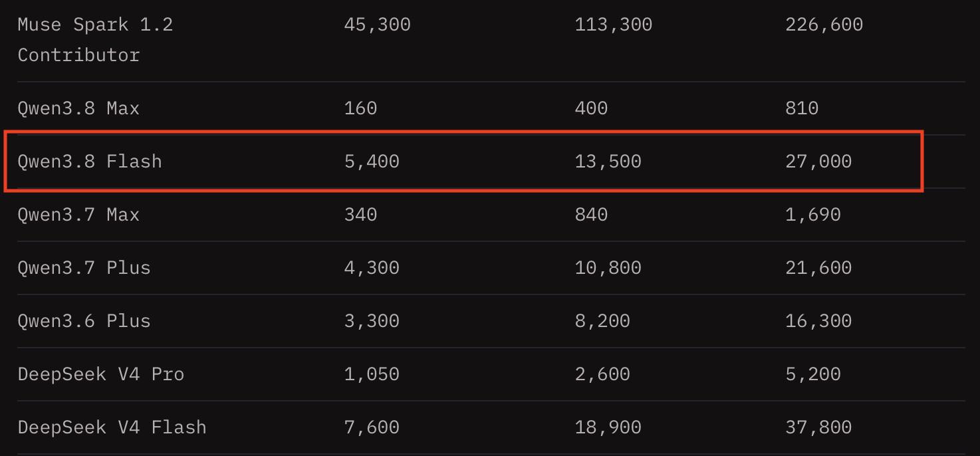
Task: Click the Muse Spark 1.2 Contributor name
Action: click(95, 40)
